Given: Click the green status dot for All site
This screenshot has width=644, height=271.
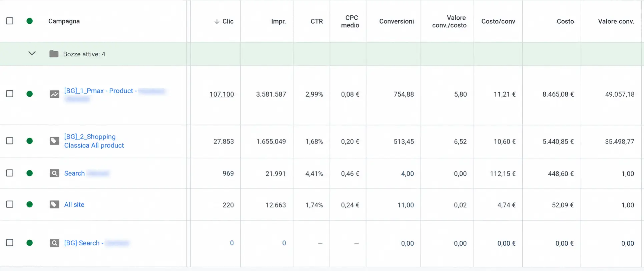Looking at the screenshot, I should click(x=30, y=204).
